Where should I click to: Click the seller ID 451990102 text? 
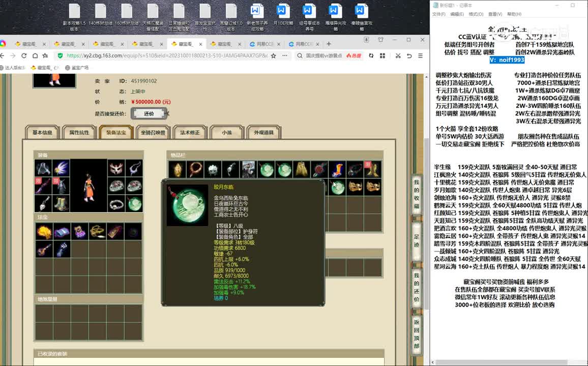[x=143, y=81]
